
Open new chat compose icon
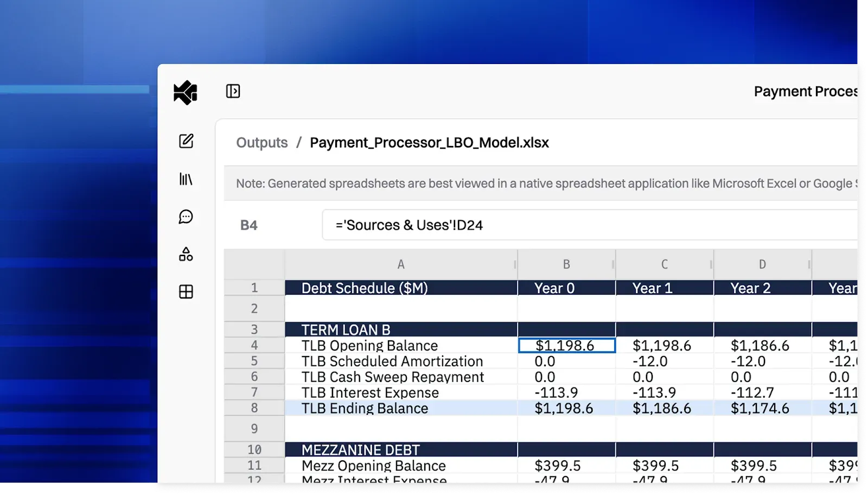coord(186,141)
